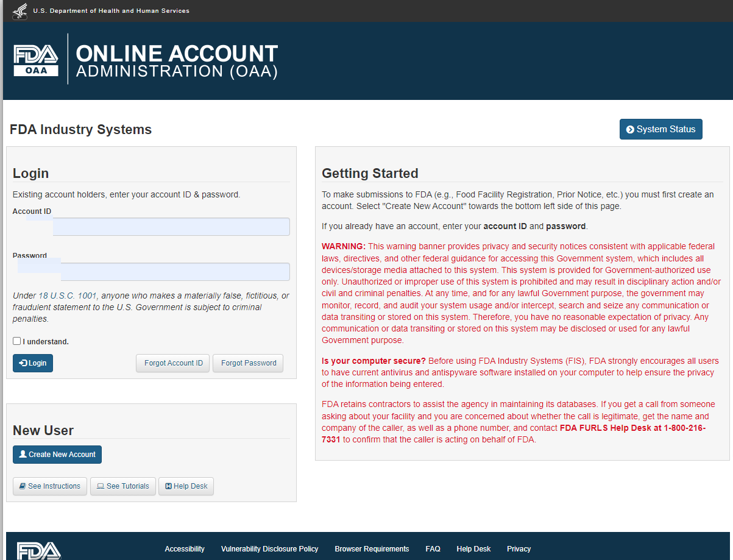Image resolution: width=733 pixels, height=560 pixels.
Task: Open the Help Desk button under New User
Action: tap(186, 486)
